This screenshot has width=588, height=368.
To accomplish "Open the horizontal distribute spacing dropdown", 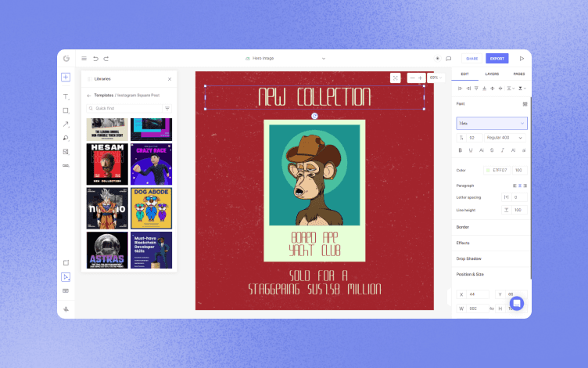I will tap(511, 88).
